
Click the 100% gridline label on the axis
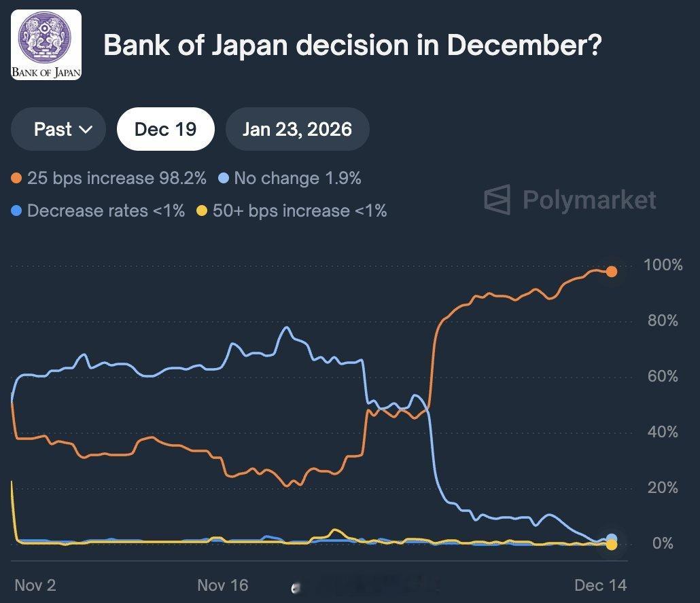tap(662, 266)
